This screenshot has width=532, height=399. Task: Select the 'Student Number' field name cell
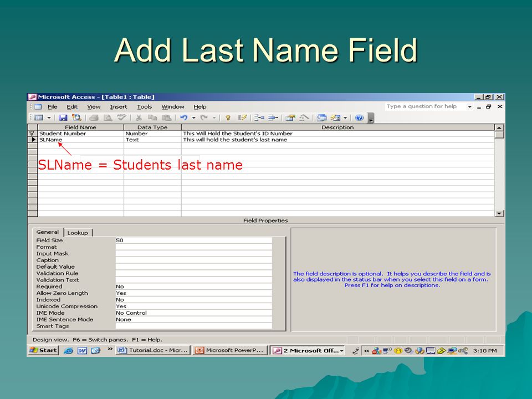[81, 134]
